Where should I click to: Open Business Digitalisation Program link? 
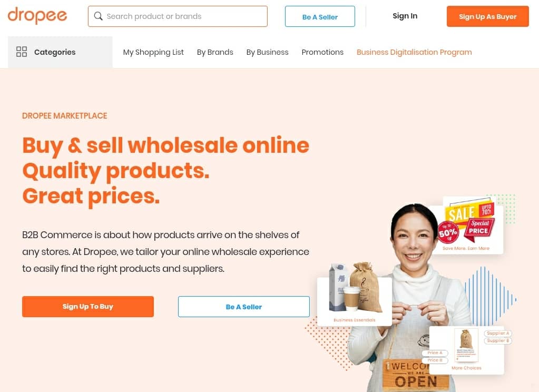click(414, 52)
